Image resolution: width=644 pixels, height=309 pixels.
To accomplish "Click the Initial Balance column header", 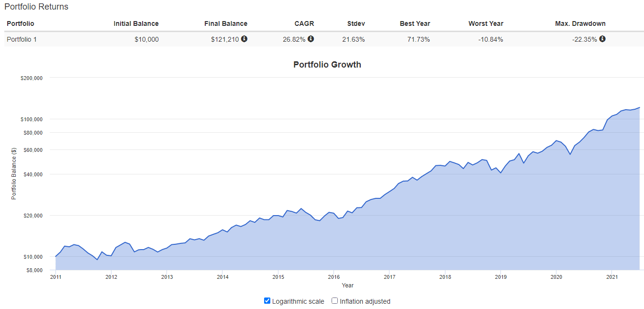I will click(x=136, y=23).
